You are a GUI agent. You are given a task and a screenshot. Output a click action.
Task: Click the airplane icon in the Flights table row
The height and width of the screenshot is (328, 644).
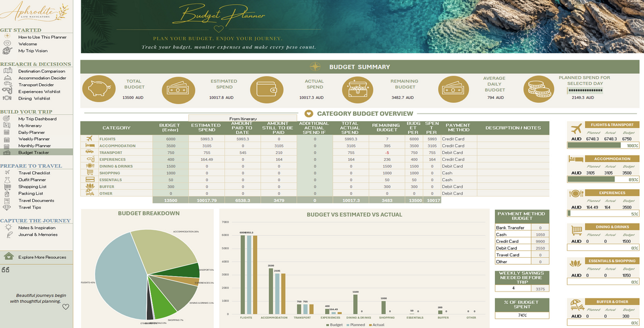click(x=90, y=139)
